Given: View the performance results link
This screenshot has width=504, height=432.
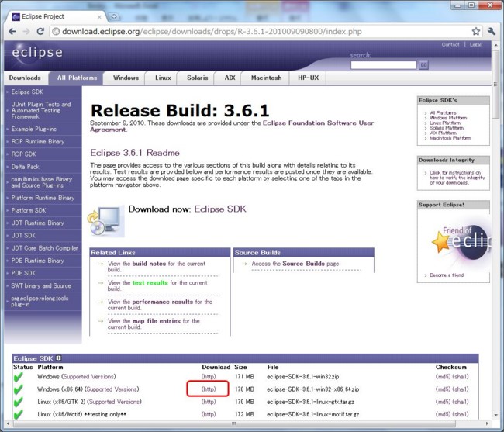Looking at the screenshot, I should pyautogui.click(x=163, y=302).
